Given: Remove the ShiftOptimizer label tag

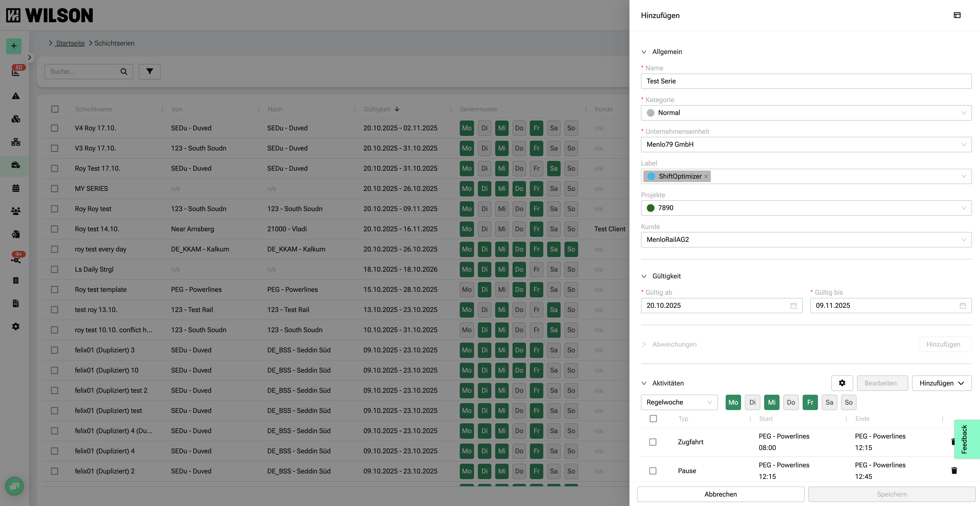Looking at the screenshot, I should pos(706,176).
